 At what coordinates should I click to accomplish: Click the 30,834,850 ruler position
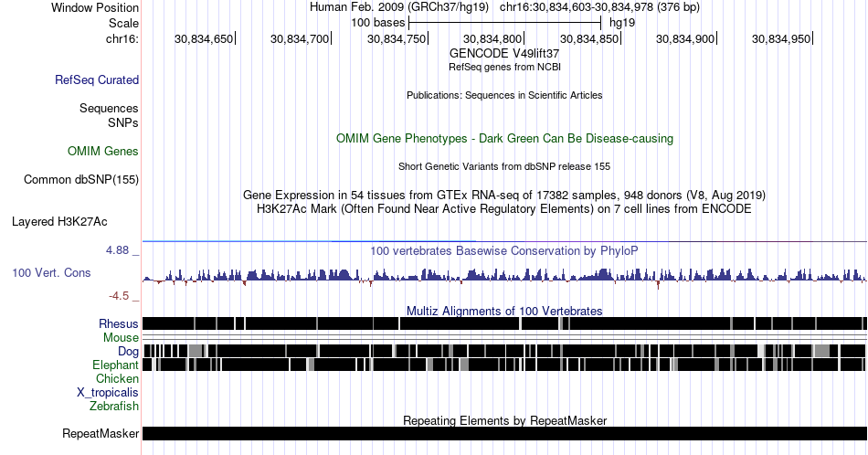tap(589, 38)
